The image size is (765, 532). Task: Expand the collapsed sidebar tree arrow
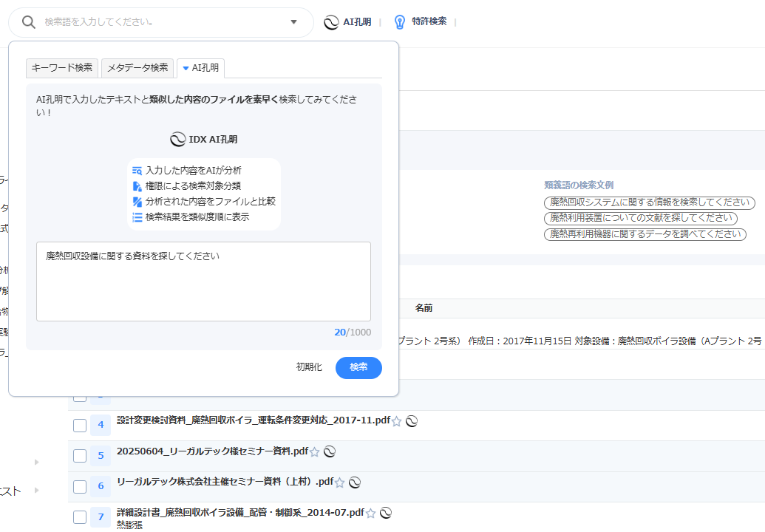36,462
